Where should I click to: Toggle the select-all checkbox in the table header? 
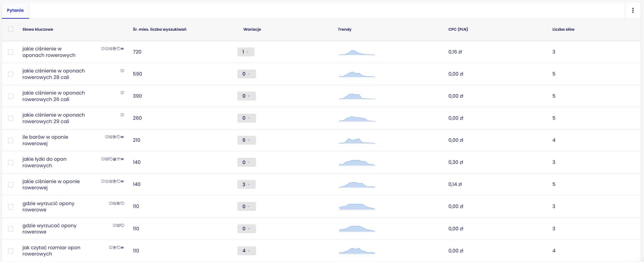(11, 29)
